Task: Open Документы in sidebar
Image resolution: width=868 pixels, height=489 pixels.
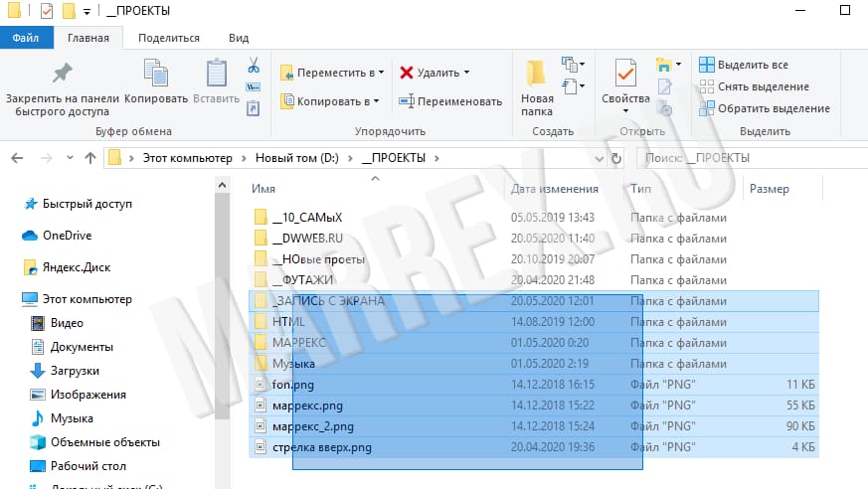Action: click(72, 347)
